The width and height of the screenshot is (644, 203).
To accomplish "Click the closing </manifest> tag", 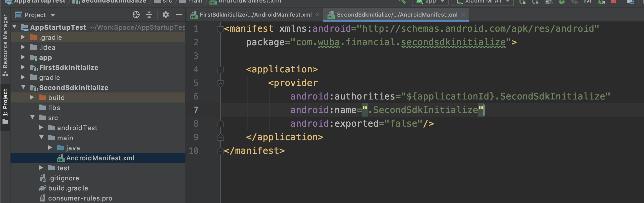I will pyautogui.click(x=254, y=151).
